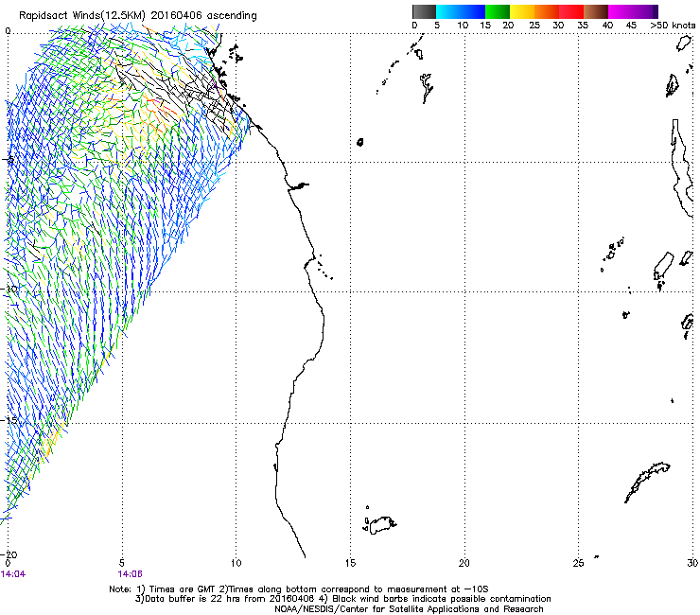Image resolution: width=700 pixels, height=615 pixels.
Task: Click the '45' legend scale label
Action: pyautogui.click(x=631, y=26)
